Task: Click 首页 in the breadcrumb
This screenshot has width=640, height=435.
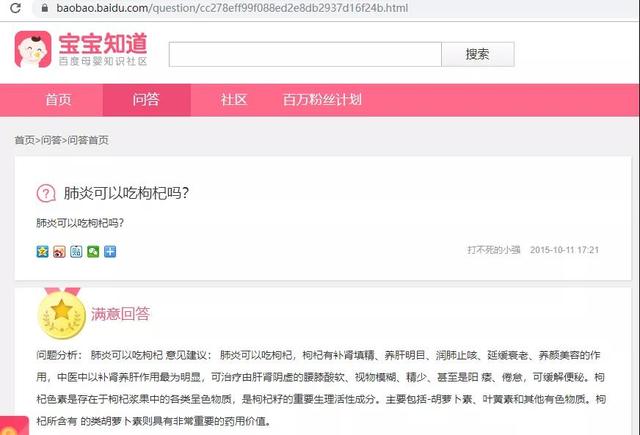Action: 24,140
